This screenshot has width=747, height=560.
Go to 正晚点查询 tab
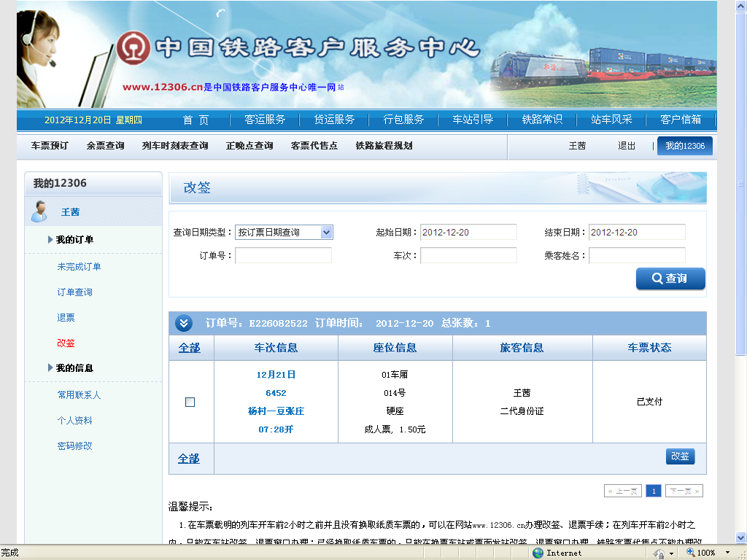pos(249,146)
